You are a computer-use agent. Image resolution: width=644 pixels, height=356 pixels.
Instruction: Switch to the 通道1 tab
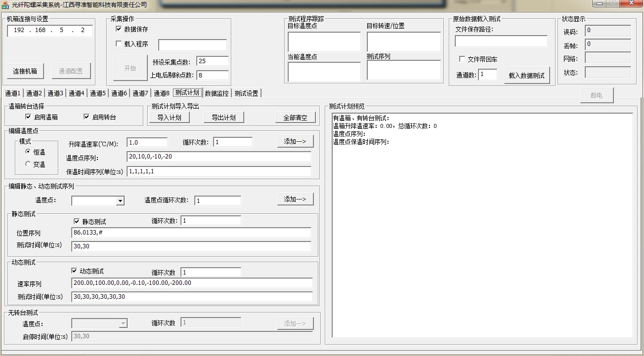(x=13, y=93)
